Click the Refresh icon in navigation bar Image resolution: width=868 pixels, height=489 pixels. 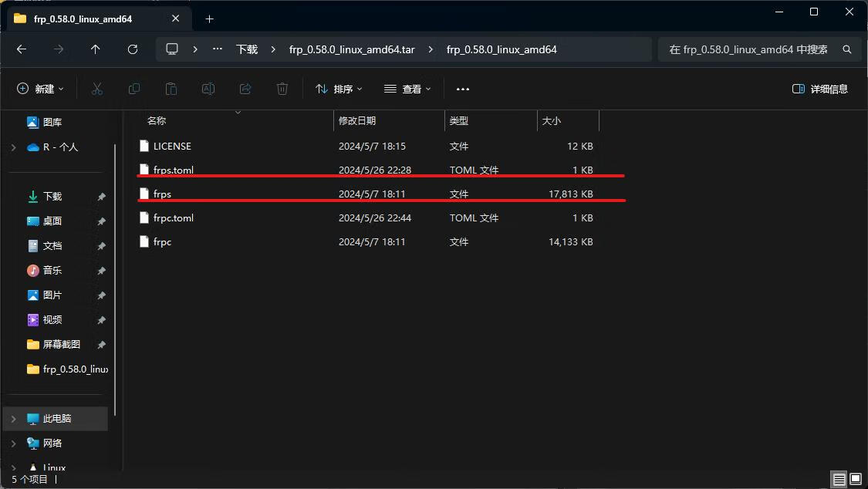pyautogui.click(x=133, y=49)
